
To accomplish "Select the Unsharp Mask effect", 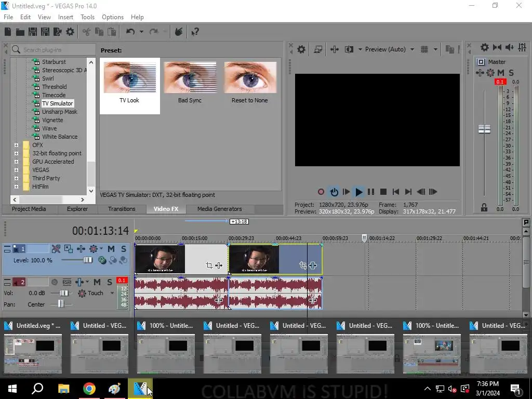I will click(x=60, y=112).
